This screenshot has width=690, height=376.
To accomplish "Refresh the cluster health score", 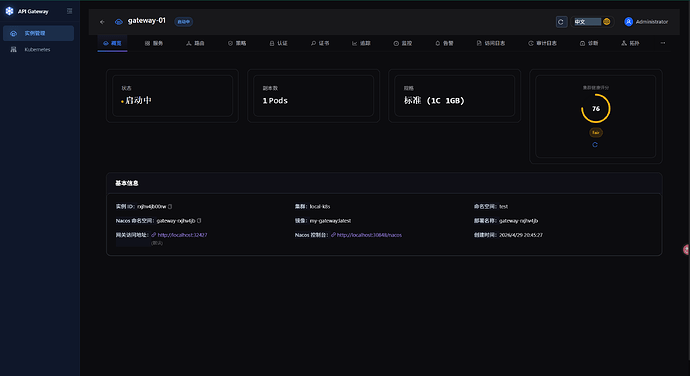I will click(x=595, y=144).
